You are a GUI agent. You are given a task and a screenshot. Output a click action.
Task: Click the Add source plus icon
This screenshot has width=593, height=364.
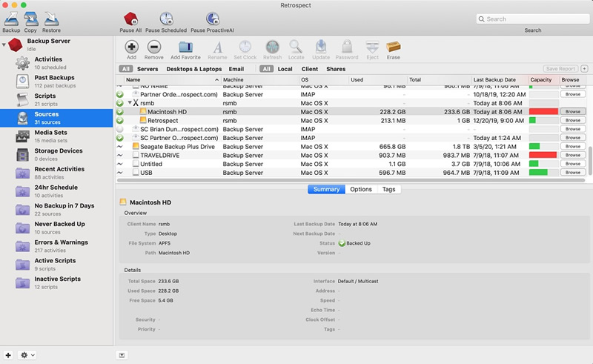pyautogui.click(x=132, y=47)
